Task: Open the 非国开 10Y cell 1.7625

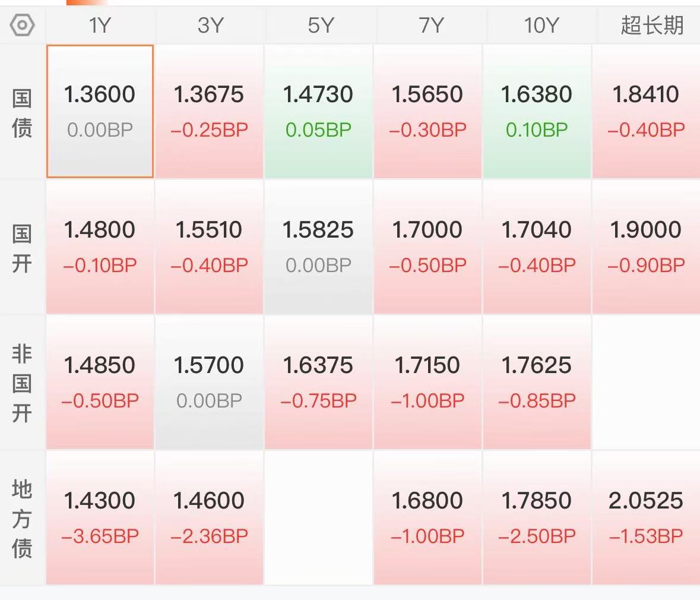Action: 537,383
